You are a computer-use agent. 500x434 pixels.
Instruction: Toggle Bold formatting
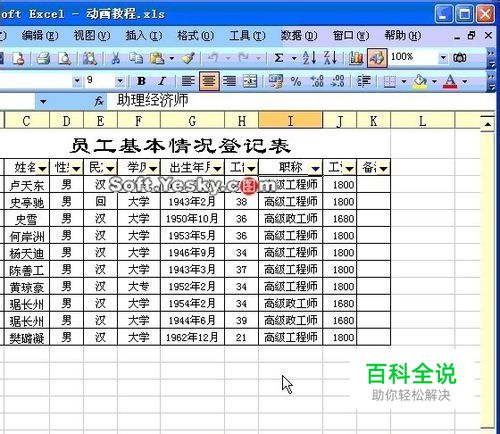pyautogui.click(x=142, y=81)
